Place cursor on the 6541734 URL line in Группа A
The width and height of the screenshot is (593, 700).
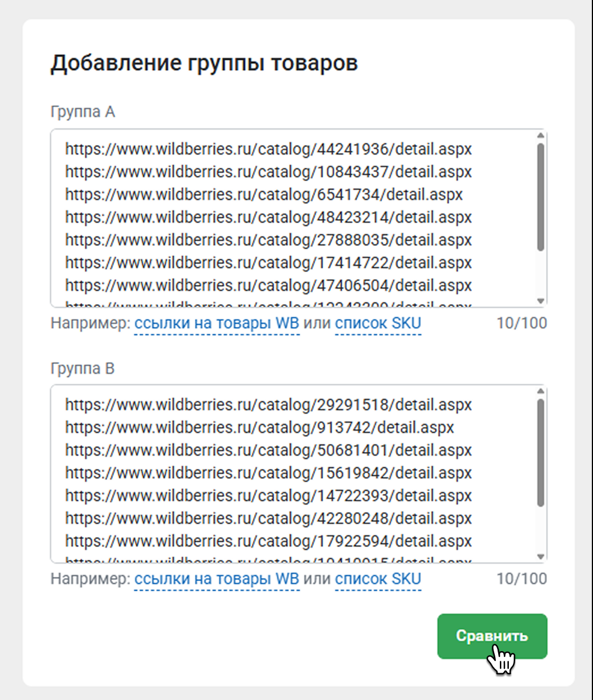(x=264, y=195)
